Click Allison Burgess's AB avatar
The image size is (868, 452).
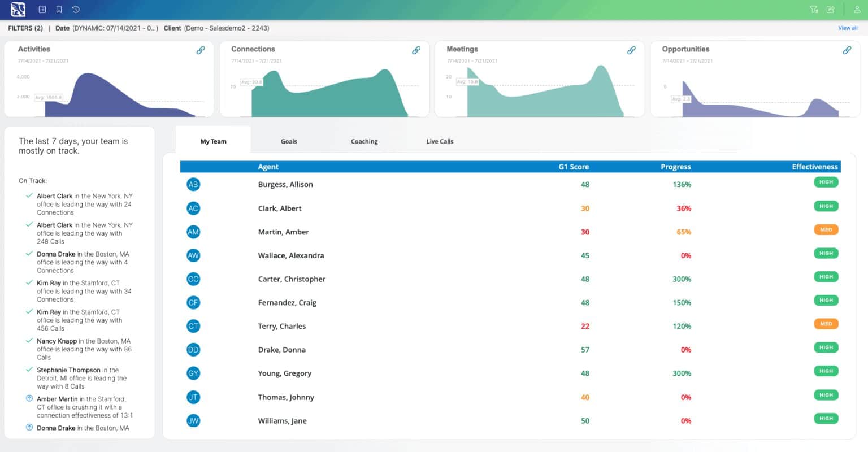[193, 184]
